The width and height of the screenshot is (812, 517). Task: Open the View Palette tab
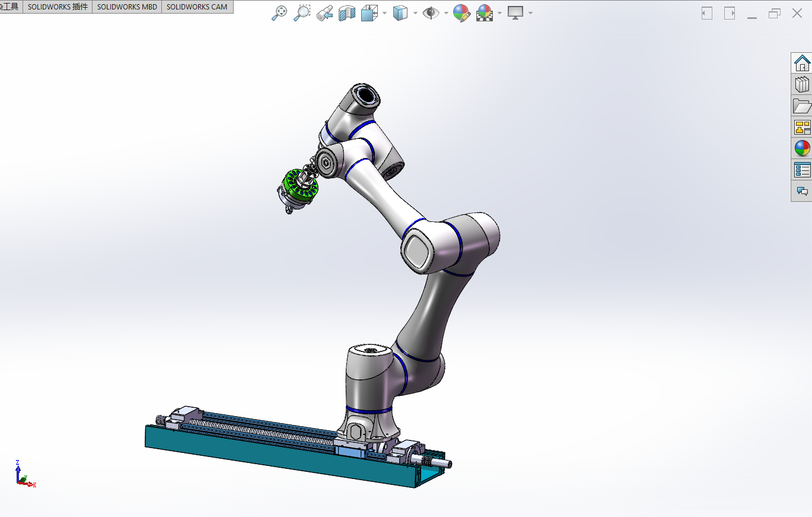(802, 127)
